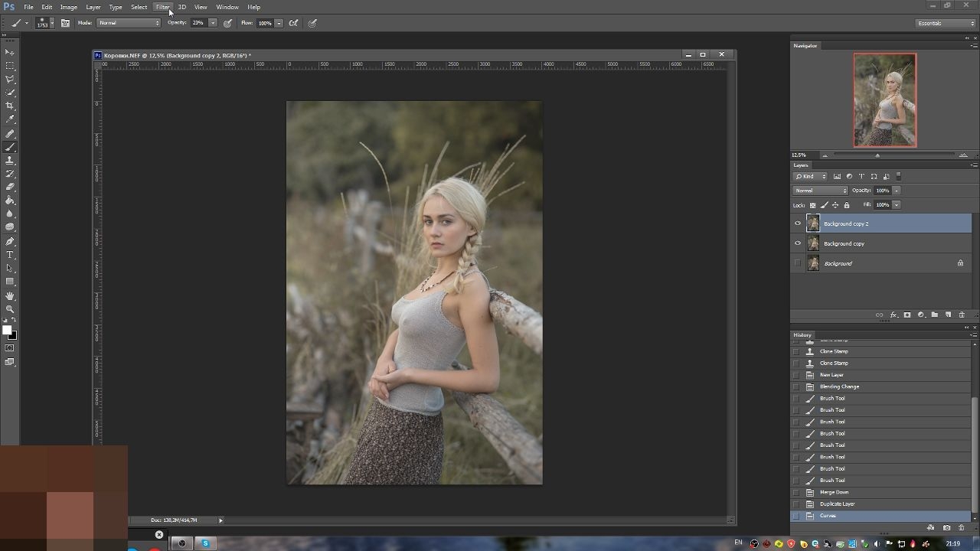The image size is (980, 551).
Task: Open brush Opacity slider dropdown
Action: [x=213, y=23]
